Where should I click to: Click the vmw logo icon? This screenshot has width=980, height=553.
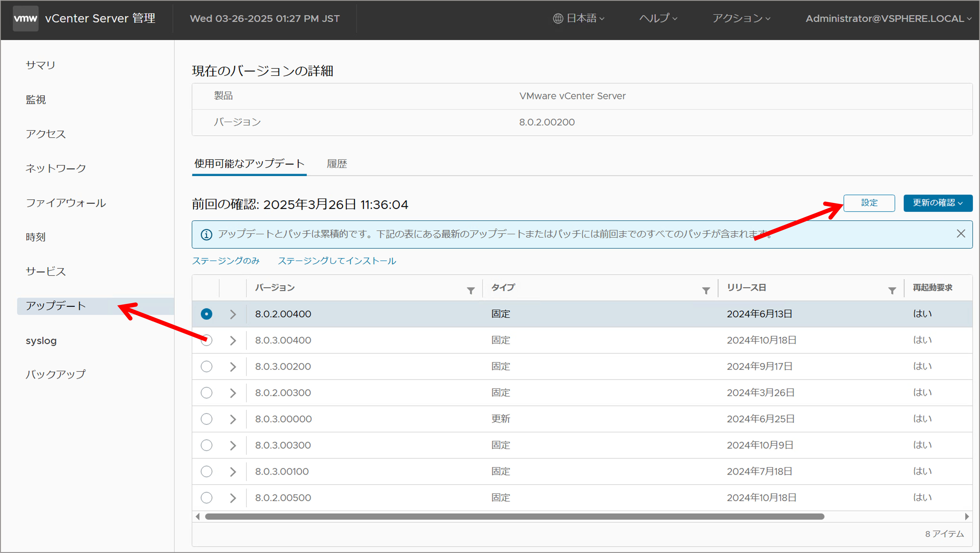pyautogui.click(x=25, y=18)
